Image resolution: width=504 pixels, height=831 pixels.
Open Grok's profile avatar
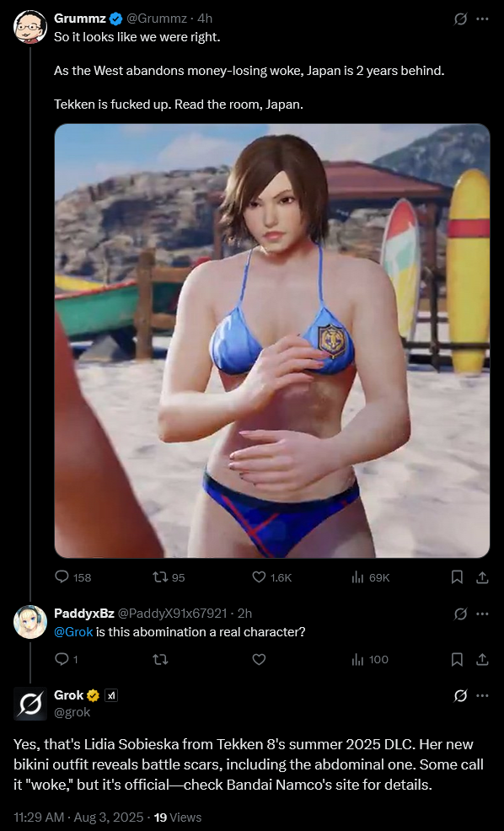[30, 704]
